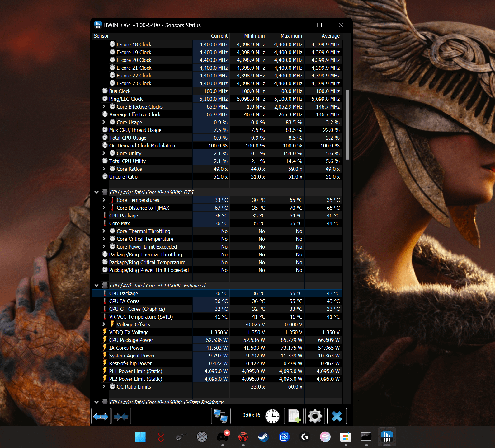Select the Package/Ring Thermal Throttling row
The height and width of the screenshot is (448, 495).
click(217, 254)
